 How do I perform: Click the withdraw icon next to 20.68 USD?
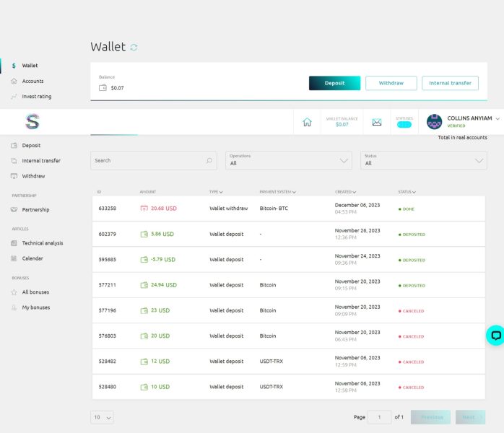coord(144,208)
